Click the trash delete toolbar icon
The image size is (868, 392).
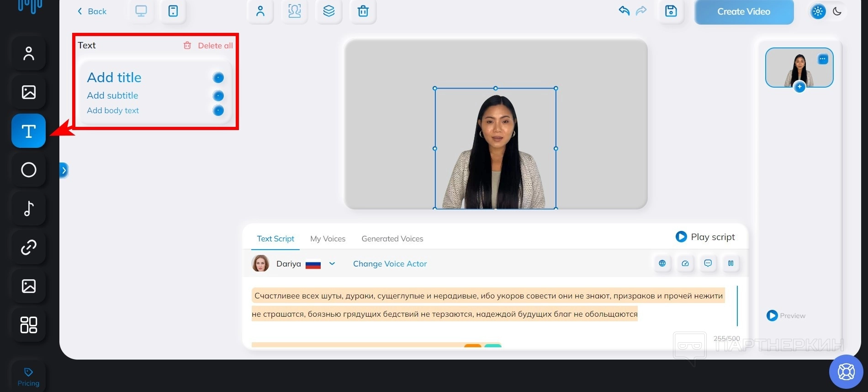click(363, 11)
